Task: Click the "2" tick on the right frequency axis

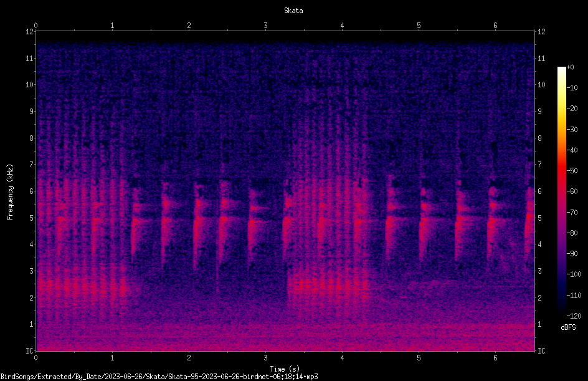Action: [x=539, y=297]
